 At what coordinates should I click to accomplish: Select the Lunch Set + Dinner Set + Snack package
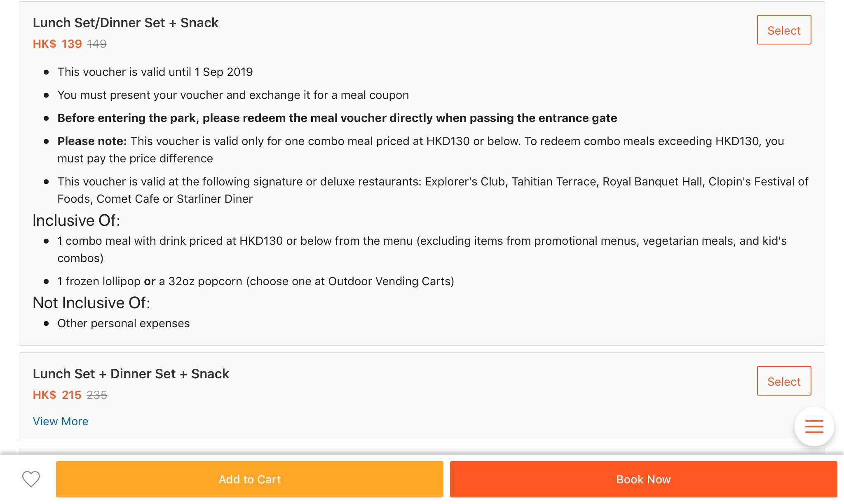[x=784, y=381]
